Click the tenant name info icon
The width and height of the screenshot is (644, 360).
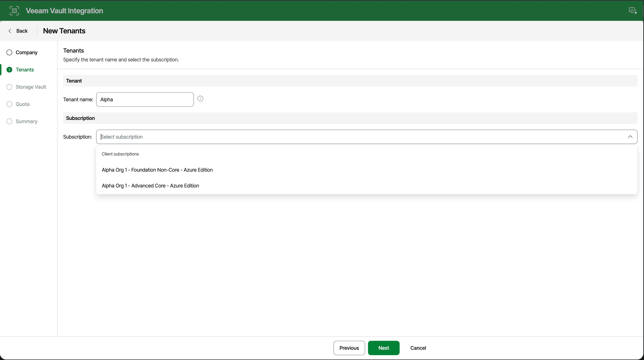click(x=200, y=99)
